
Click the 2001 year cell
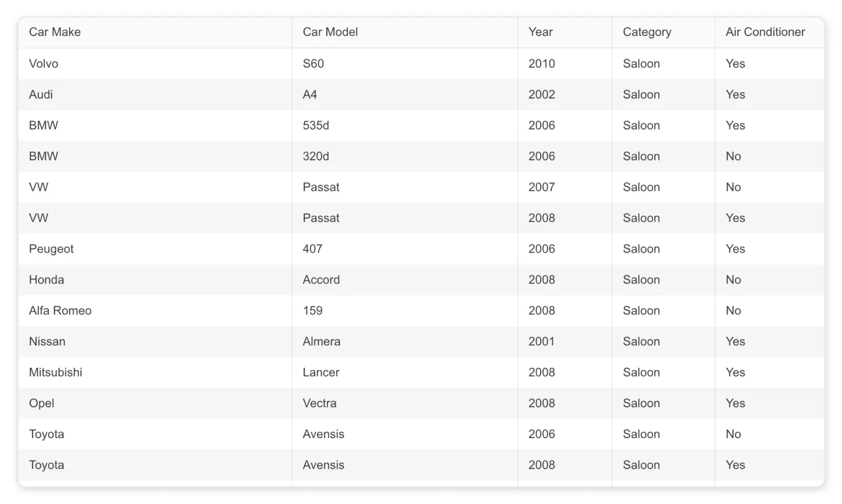tap(564, 342)
